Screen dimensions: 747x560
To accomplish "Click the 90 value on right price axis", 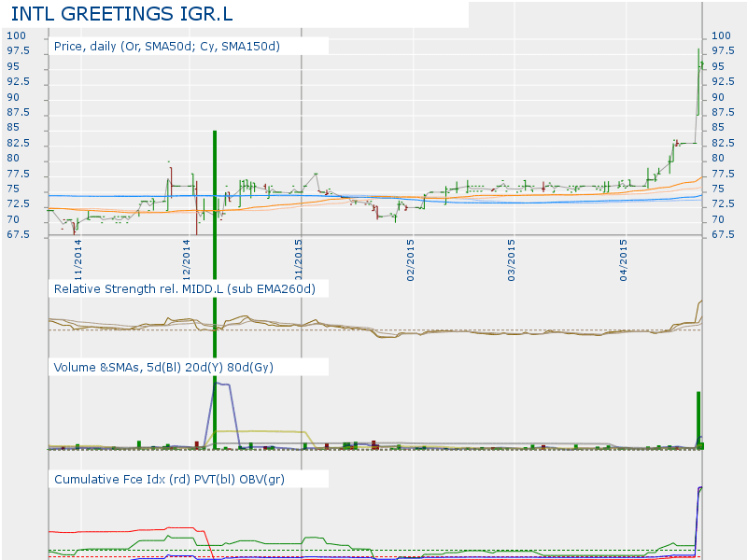I will (x=718, y=97).
